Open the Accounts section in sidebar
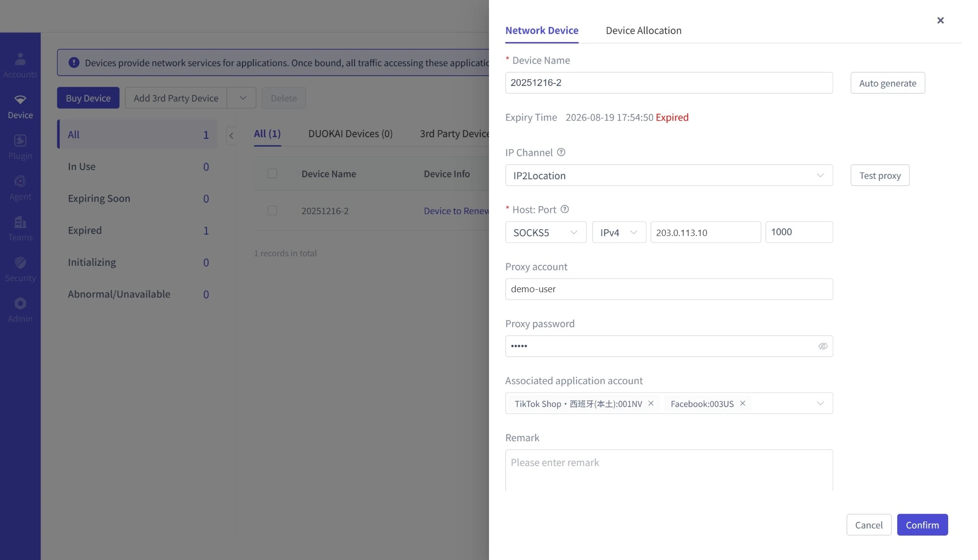The height and width of the screenshot is (560, 978). (20, 65)
